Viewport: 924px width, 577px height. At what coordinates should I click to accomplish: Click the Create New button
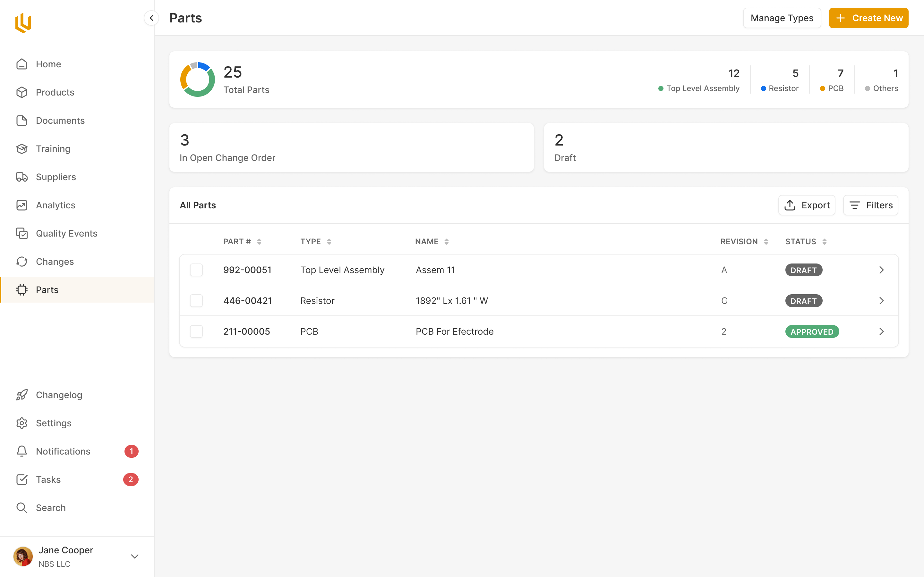868,18
